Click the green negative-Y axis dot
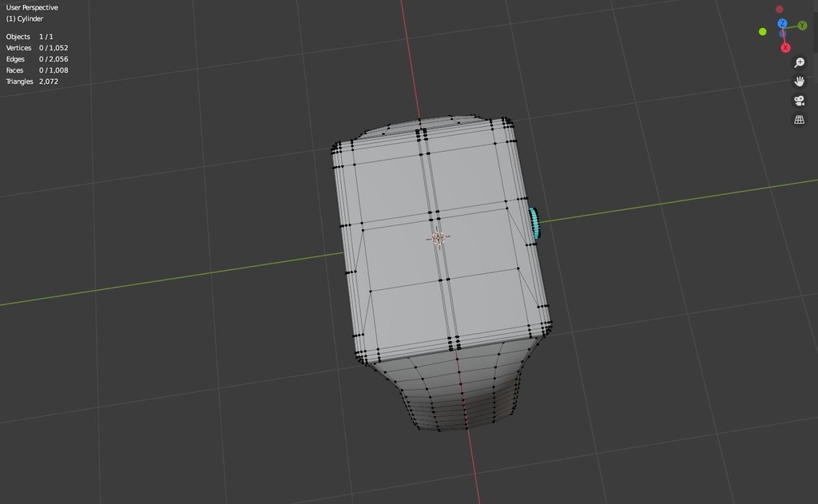Screen dimensions: 818x504 762,32
